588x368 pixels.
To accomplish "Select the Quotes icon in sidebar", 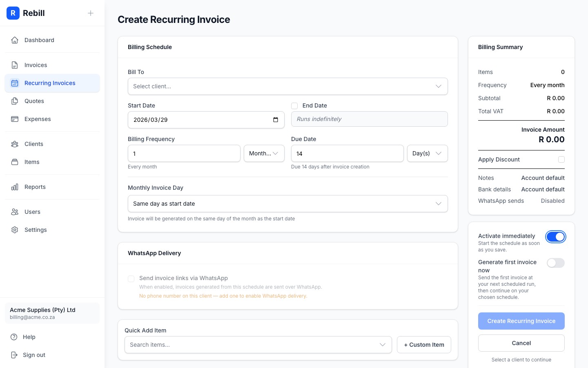I will coord(15,101).
